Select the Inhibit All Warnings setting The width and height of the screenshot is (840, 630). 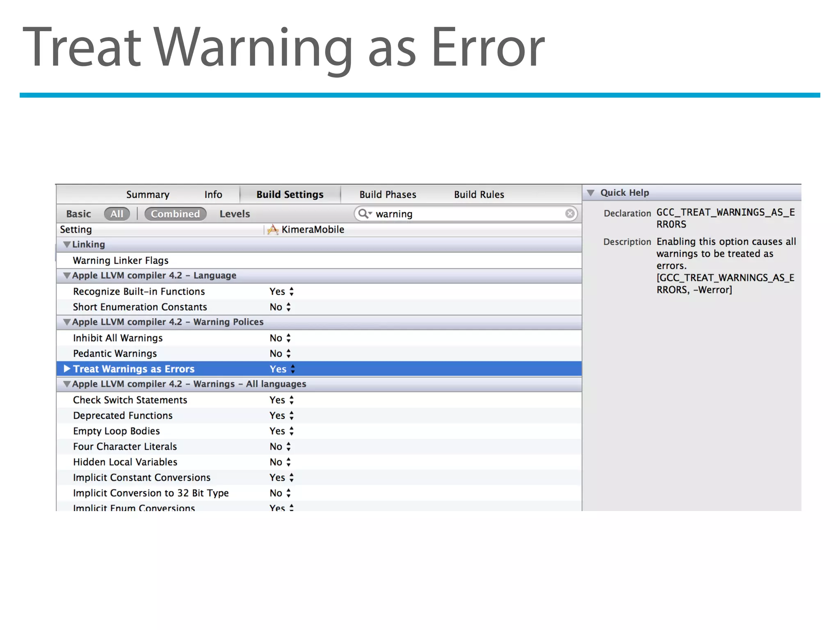[118, 338]
